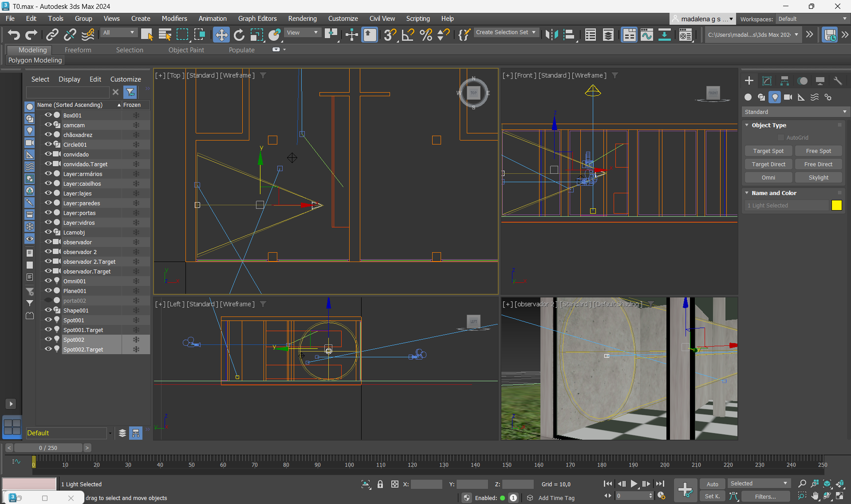Open the Zoom Extents navigation icon
Viewport: 851px width, 504px height.
tap(827, 484)
